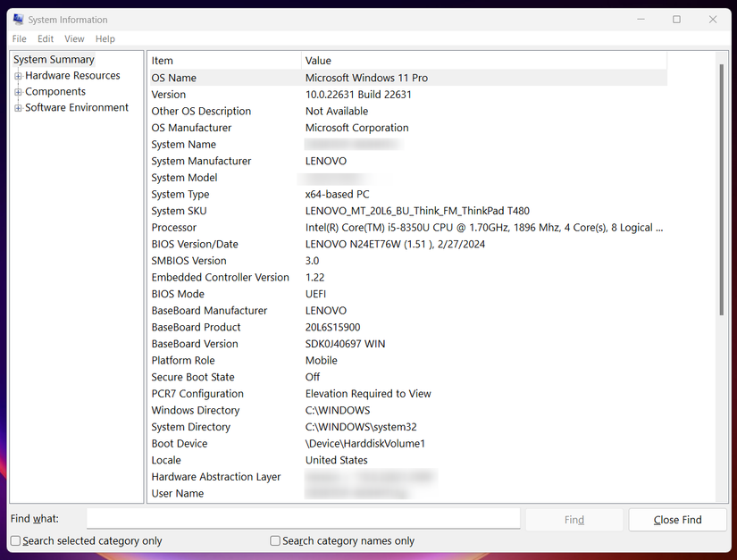Click the System Information icon in title bar
The image size is (737, 560).
click(x=18, y=19)
